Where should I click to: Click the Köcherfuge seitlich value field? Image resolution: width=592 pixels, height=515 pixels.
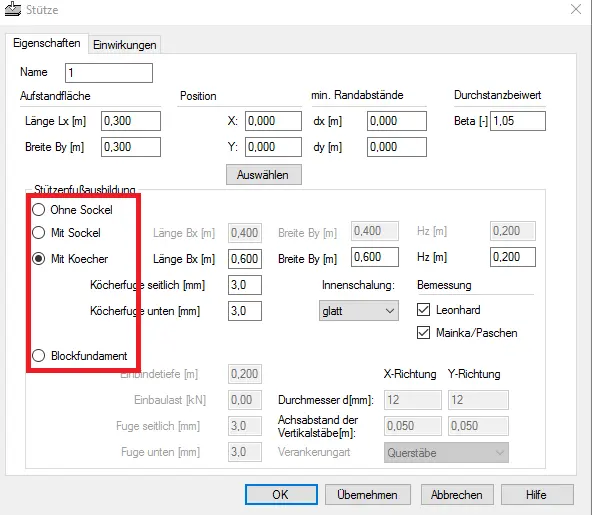coord(245,285)
